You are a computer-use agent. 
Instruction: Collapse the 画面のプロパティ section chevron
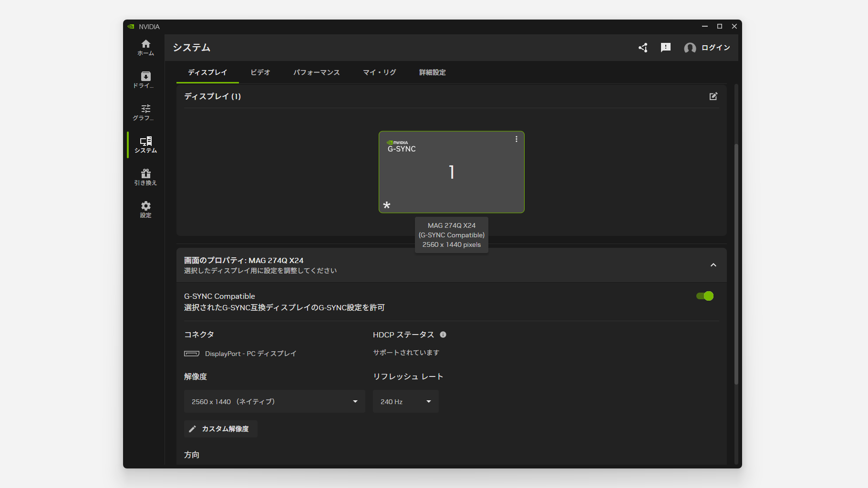click(x=713, y=265)
